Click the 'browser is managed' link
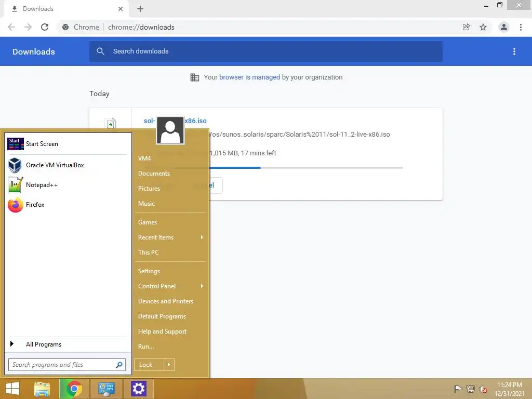 [249, 77]
